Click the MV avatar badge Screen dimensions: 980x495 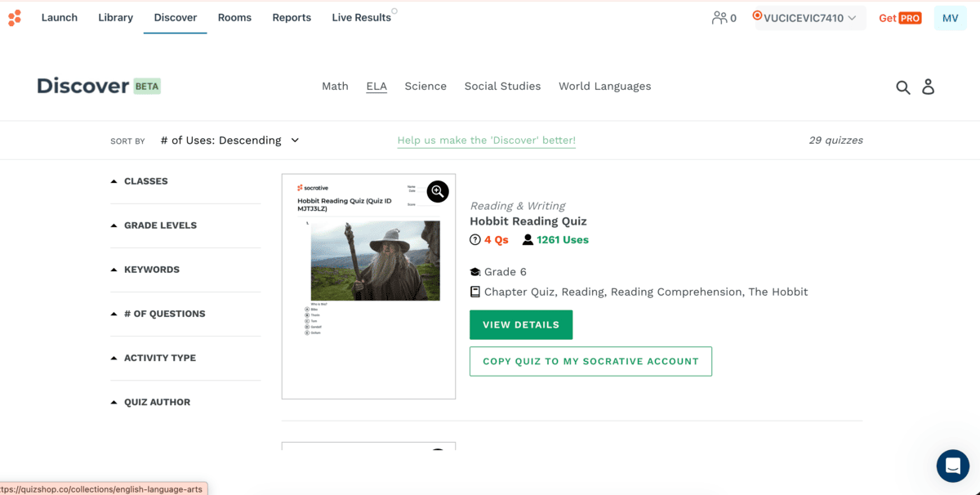950,18
